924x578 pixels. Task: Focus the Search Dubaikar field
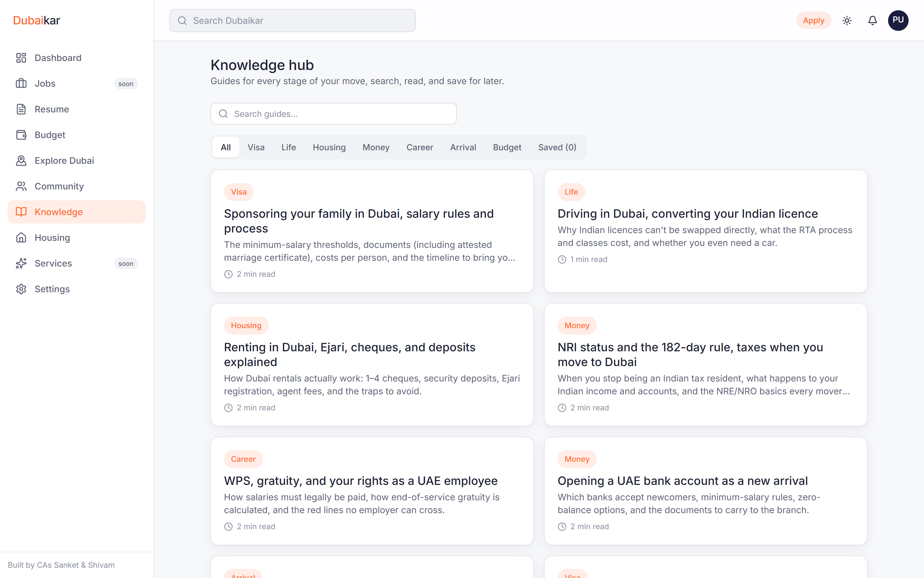point(293,21)
